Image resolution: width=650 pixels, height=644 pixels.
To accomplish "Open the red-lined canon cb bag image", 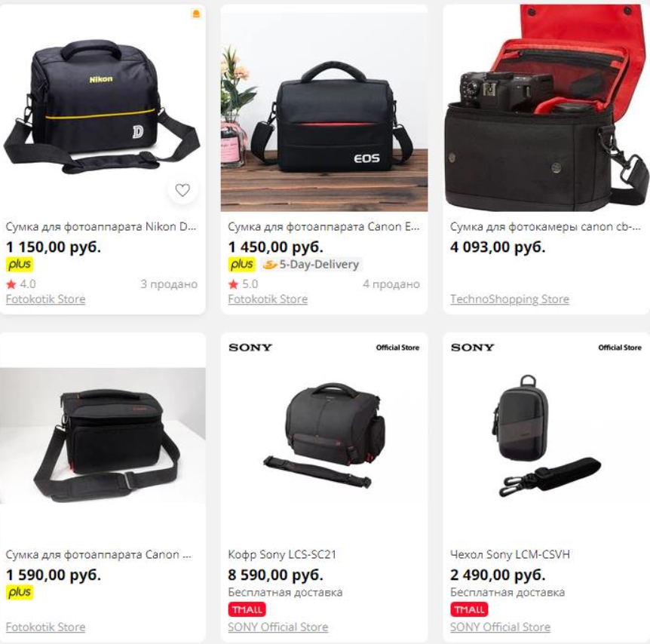I will [x=547, y=108].
